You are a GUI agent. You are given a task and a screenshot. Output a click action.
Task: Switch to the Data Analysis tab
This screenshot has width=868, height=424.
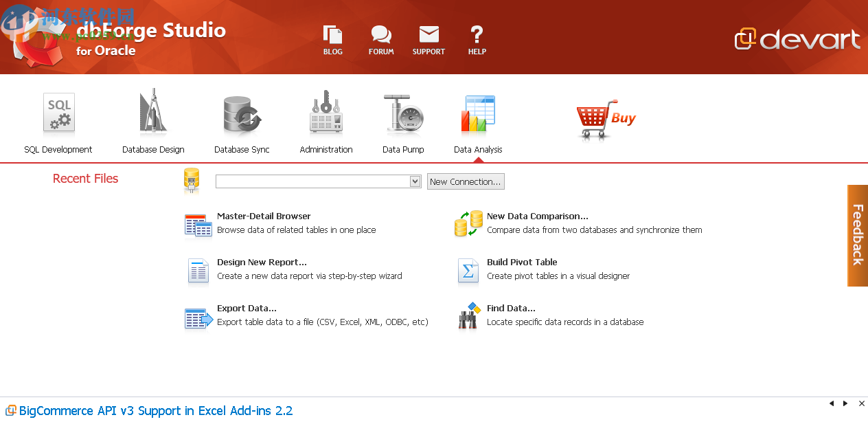point(478,120)
